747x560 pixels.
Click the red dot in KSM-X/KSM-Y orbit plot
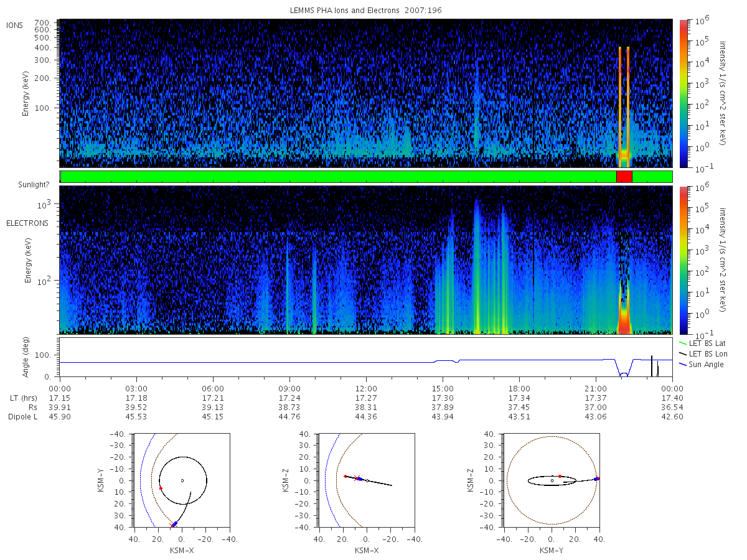click(161, 488)
